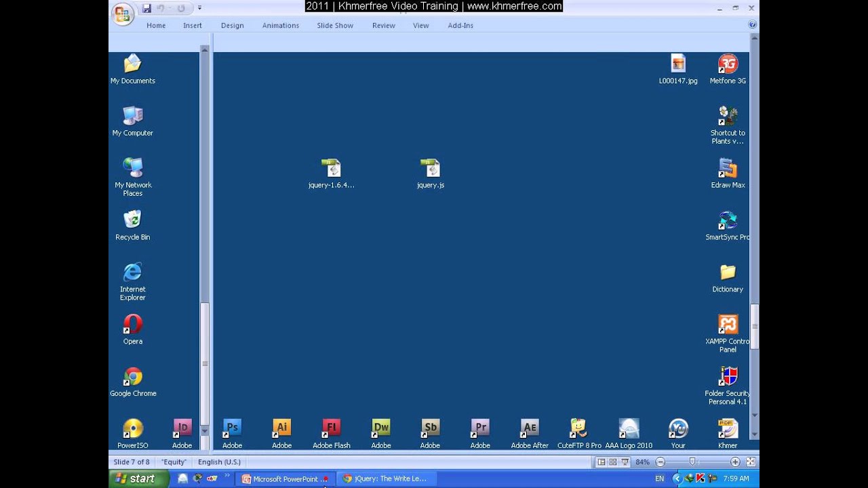Image resolution: width=868 pixels, height=488 pixels.
Task: Start Slide Show from status bar button
Action: (x=625, y=462)
